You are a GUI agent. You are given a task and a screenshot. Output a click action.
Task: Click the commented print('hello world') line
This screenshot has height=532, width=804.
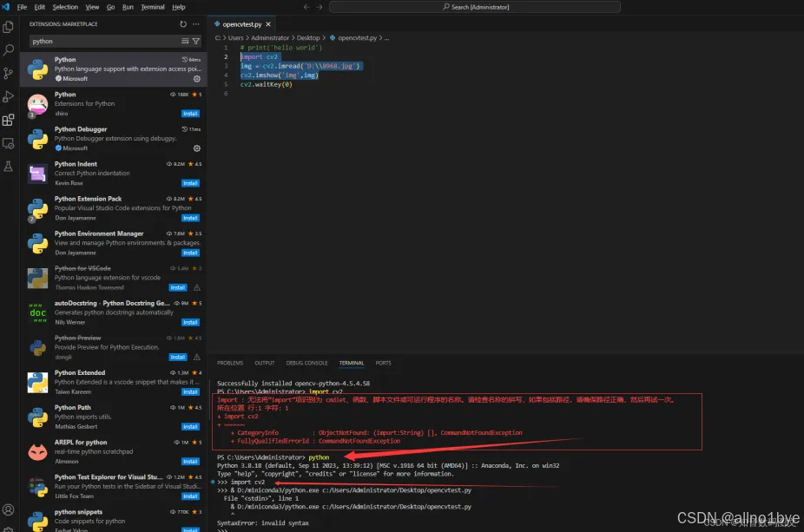pyautogui.click(x=281, y=48)
